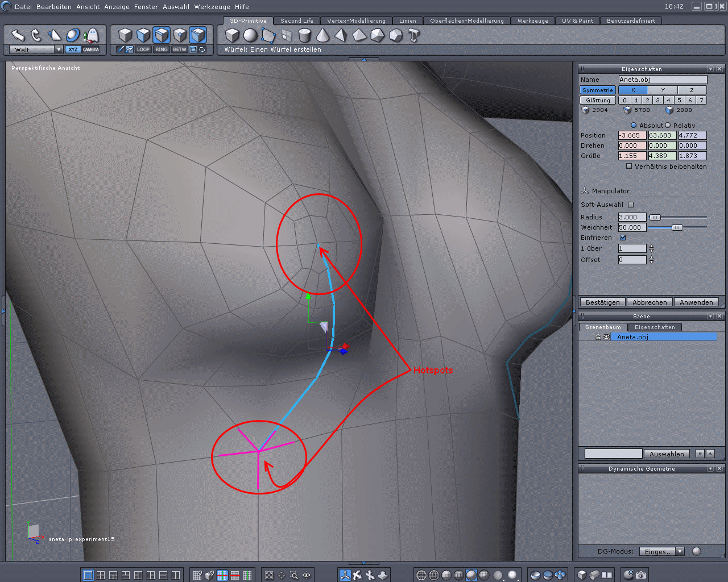
Task: Enable the RING selection mode
Action: point(162,49)
